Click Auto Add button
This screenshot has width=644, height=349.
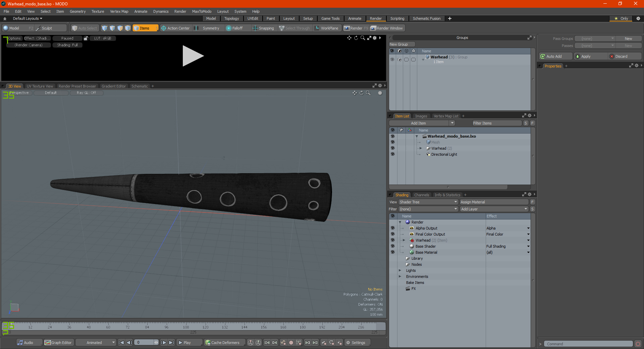click(556, 56)
